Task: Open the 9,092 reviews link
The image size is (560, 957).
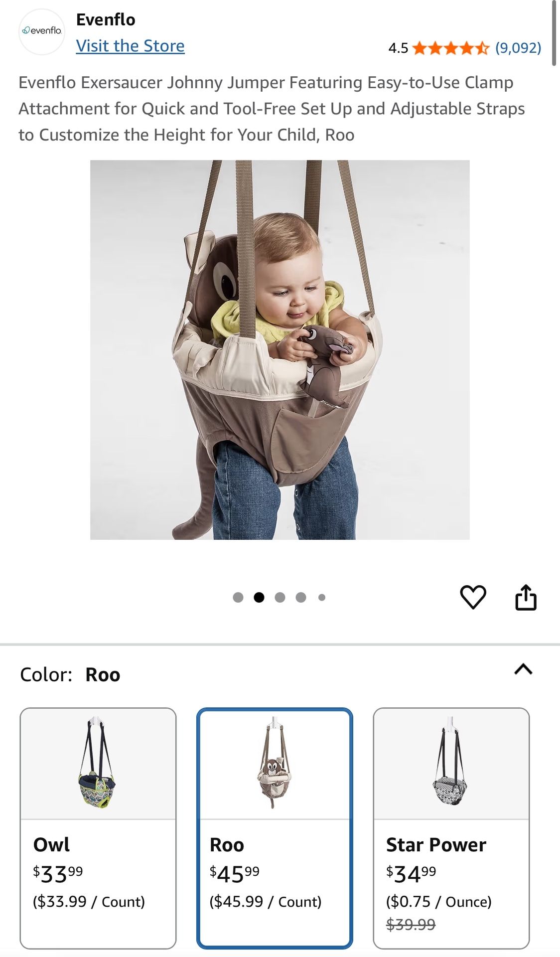Action: (x=518, y=48)
